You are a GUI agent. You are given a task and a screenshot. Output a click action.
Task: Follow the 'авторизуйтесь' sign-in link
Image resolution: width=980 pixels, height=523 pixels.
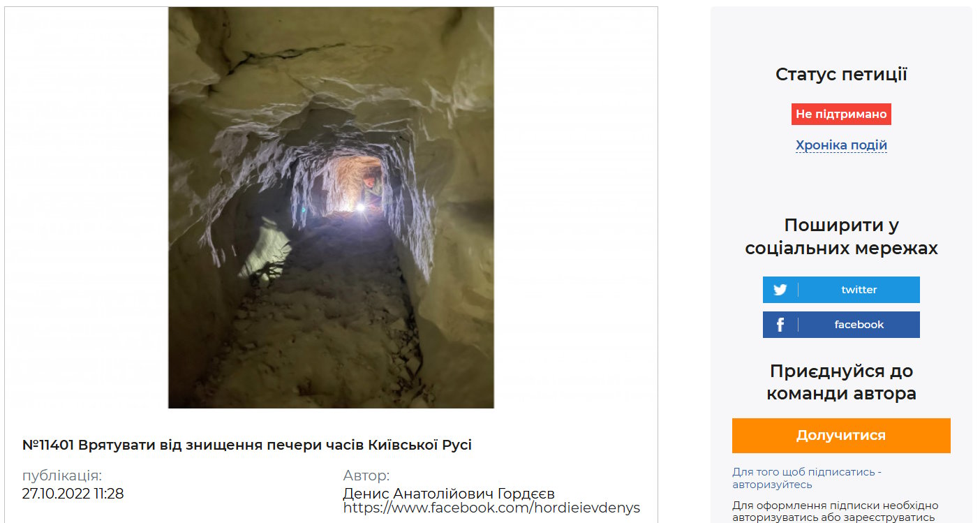772,485
